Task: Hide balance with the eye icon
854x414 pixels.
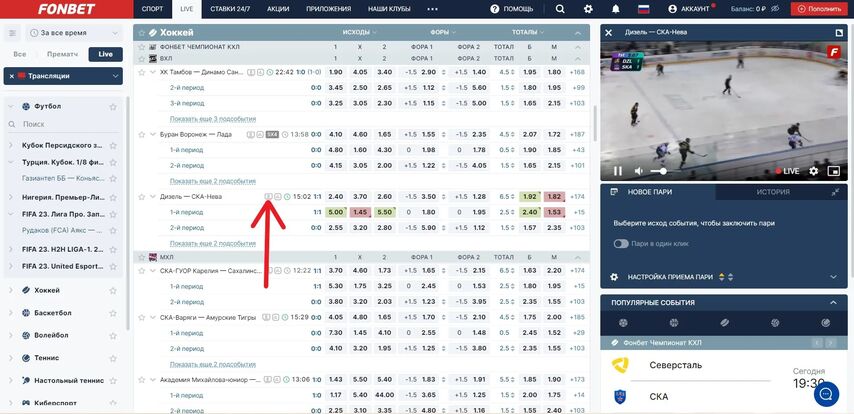Action: pyautogui.click(x=776, y=9)
